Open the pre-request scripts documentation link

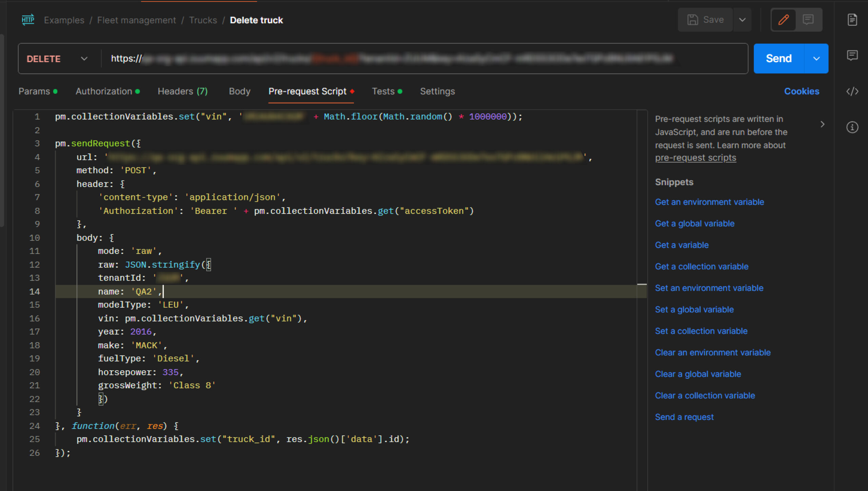[695, 158]
